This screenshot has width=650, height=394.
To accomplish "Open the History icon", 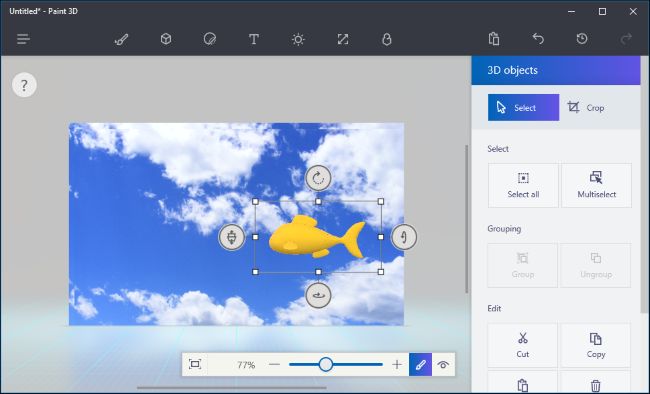I will coord(582,39).
